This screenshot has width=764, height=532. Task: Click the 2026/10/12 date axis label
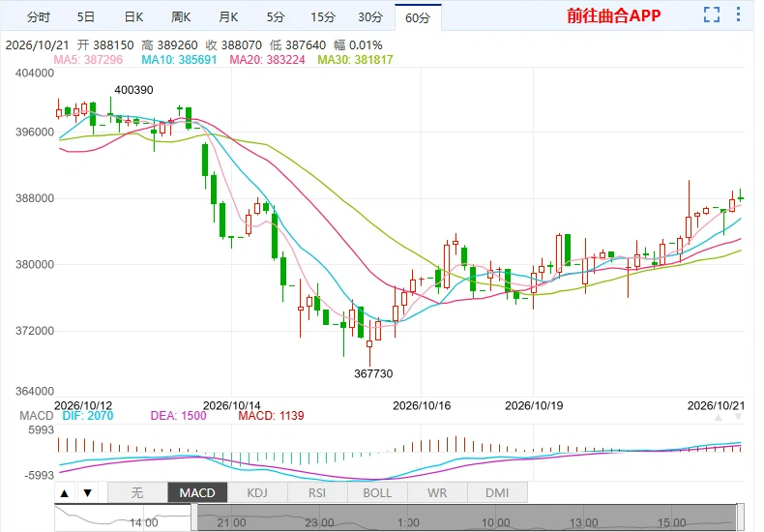pos(83,406)
